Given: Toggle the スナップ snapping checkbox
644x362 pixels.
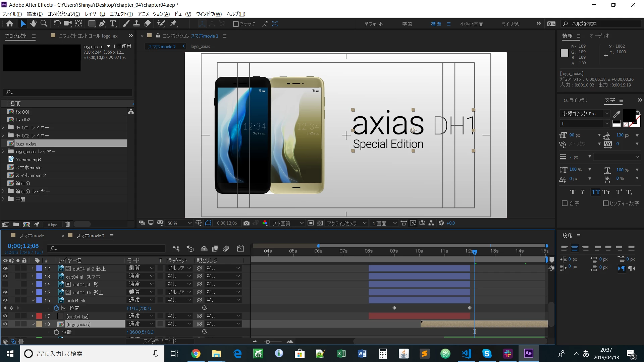Looking at the screenshot, I should tap(236, 24).
